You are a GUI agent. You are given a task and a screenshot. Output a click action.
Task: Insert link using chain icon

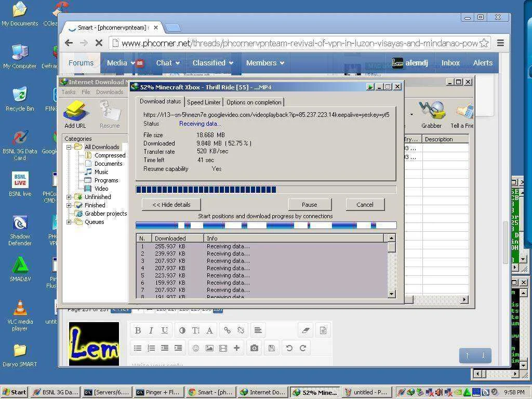click(x=227, y=330)
